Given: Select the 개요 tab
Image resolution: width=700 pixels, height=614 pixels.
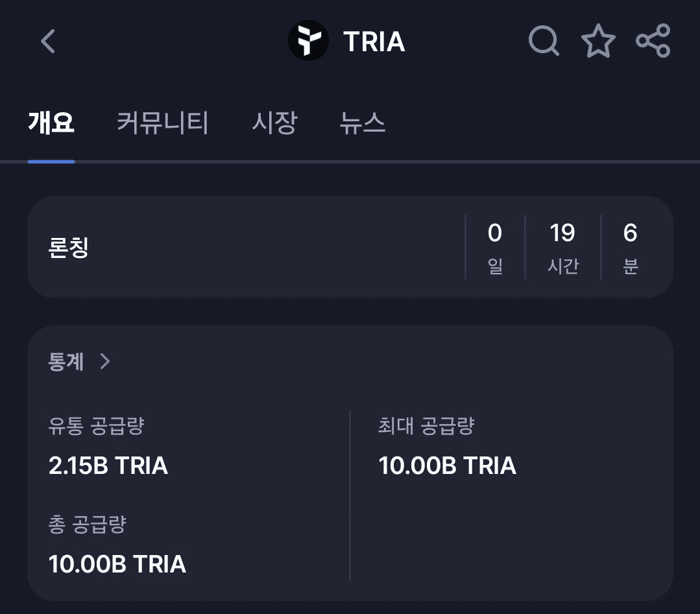Looking at the screenshot, I should coord(51,123).
